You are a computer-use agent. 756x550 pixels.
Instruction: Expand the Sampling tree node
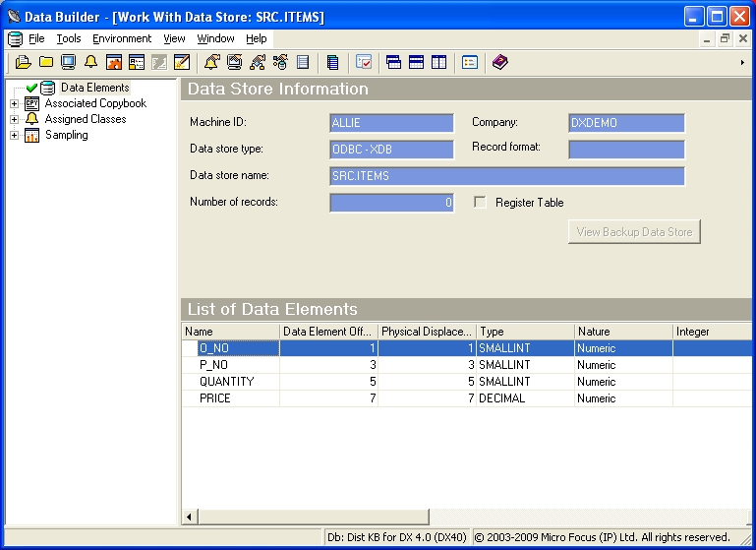point(15,136)
